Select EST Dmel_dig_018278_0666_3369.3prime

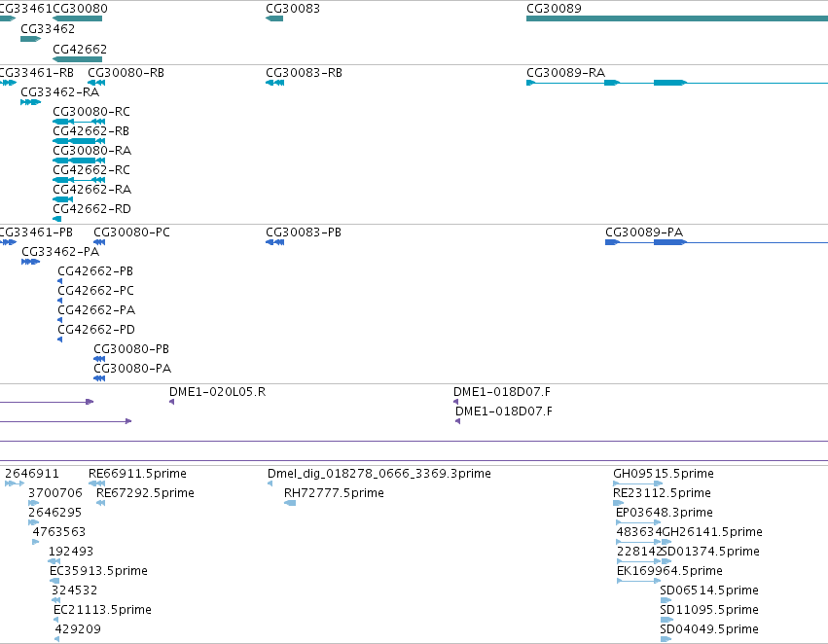pos(379,474)
